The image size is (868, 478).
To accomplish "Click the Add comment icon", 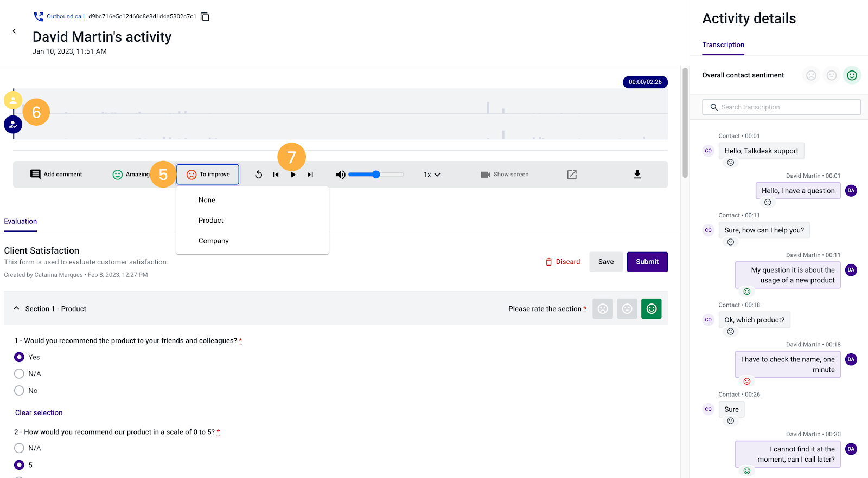I will pyautogui.click(x=35, y=175).
